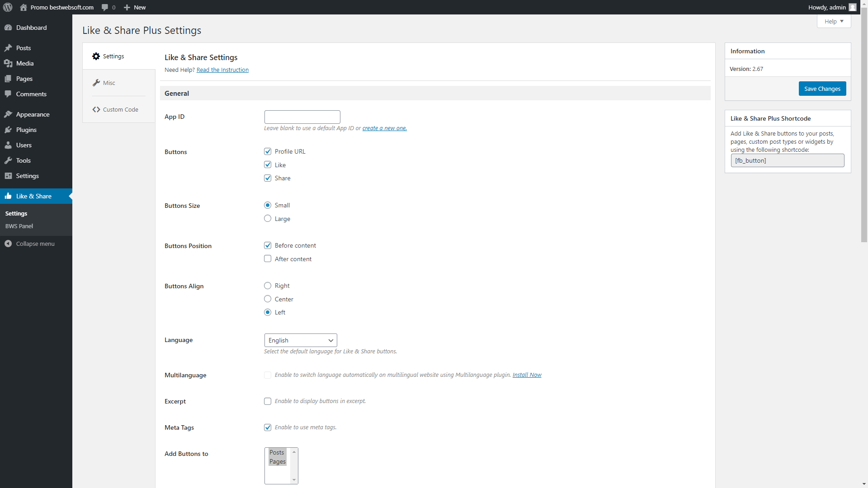Viewport: 868px width, 488px height.
Task: Open the Read the Instruction link
Action: [222, 70]
